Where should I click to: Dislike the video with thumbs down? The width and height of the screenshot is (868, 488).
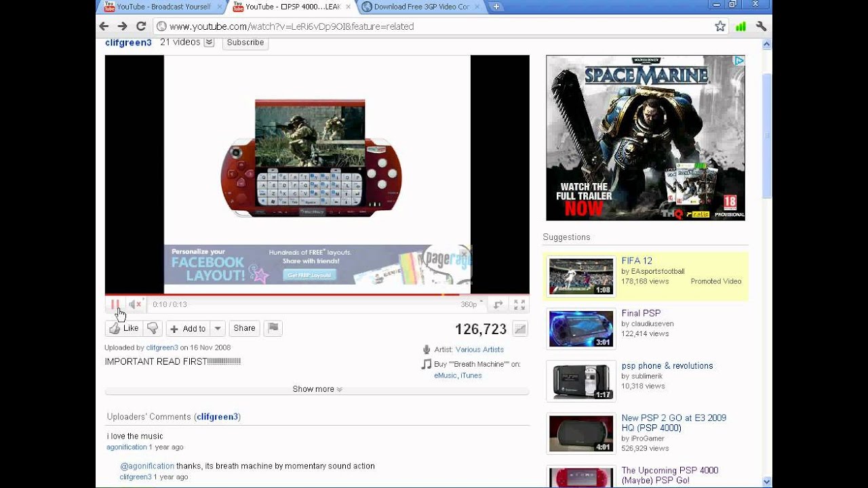(153, 329)
